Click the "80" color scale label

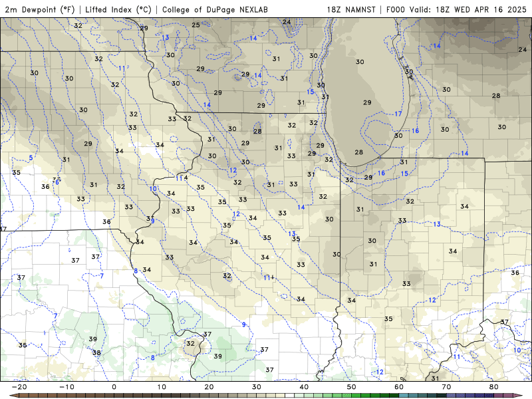click(494, 387)
